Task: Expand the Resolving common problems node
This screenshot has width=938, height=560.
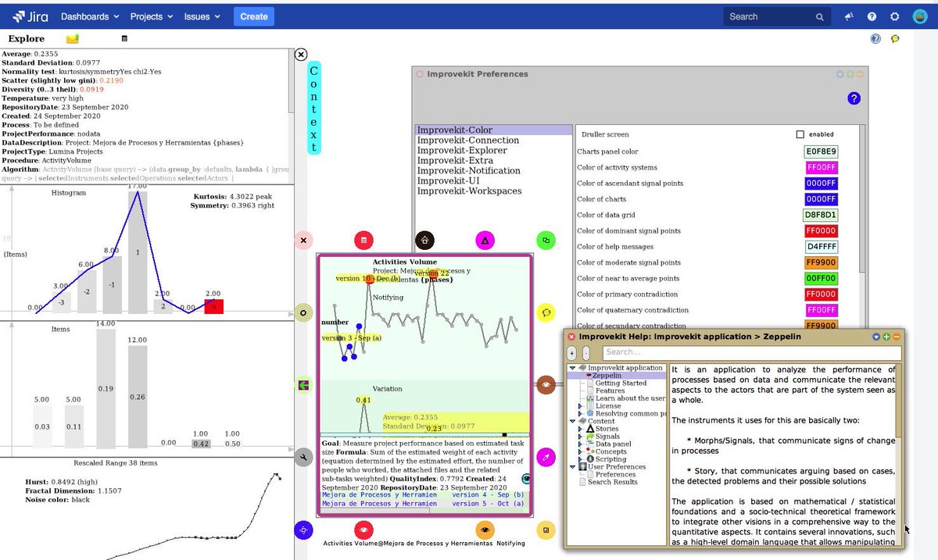Action: (580, 413)
